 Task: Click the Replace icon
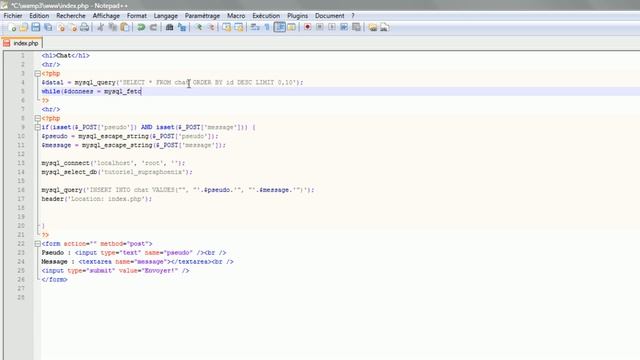182,27
